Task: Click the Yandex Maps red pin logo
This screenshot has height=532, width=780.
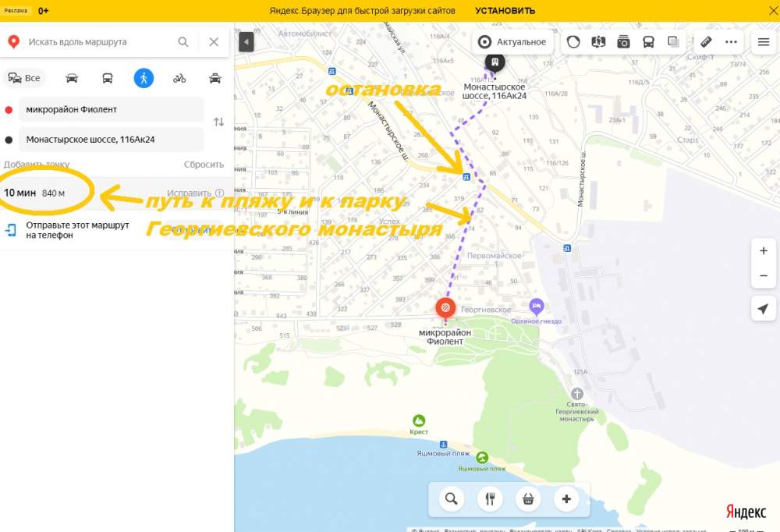Action: pyautogui.click(x=14, y=42)
